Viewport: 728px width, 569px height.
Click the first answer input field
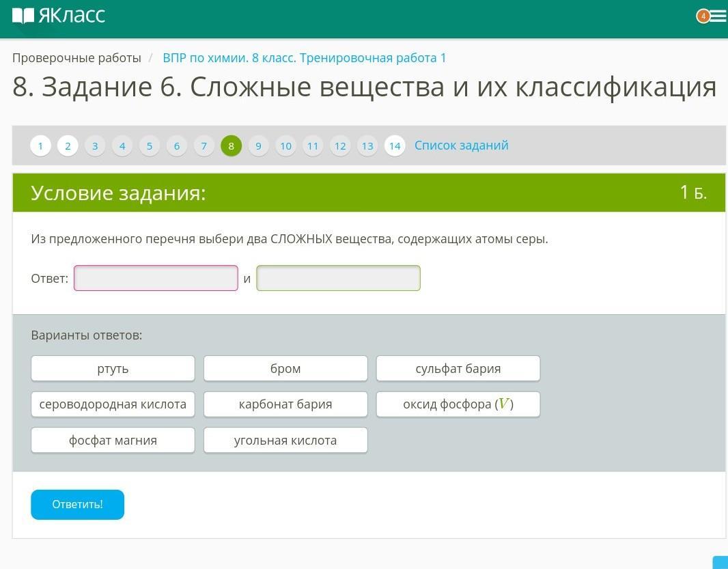(156, 278)
